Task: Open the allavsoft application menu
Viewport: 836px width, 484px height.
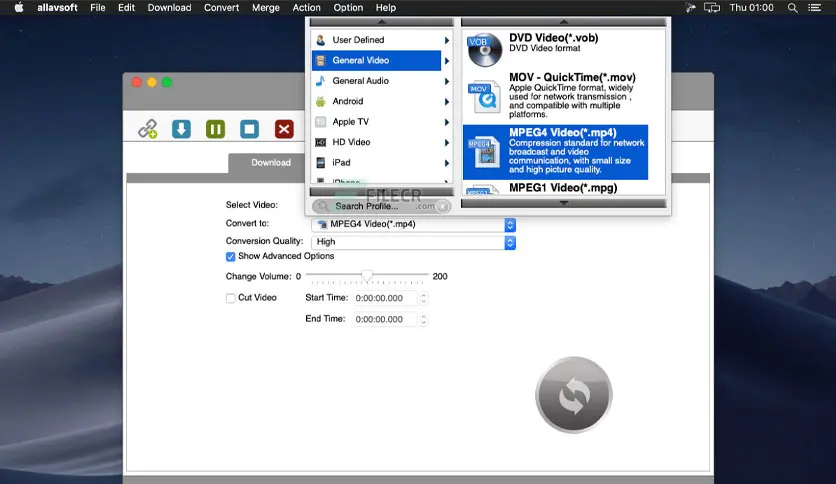Action: click(x=57, y=7)
